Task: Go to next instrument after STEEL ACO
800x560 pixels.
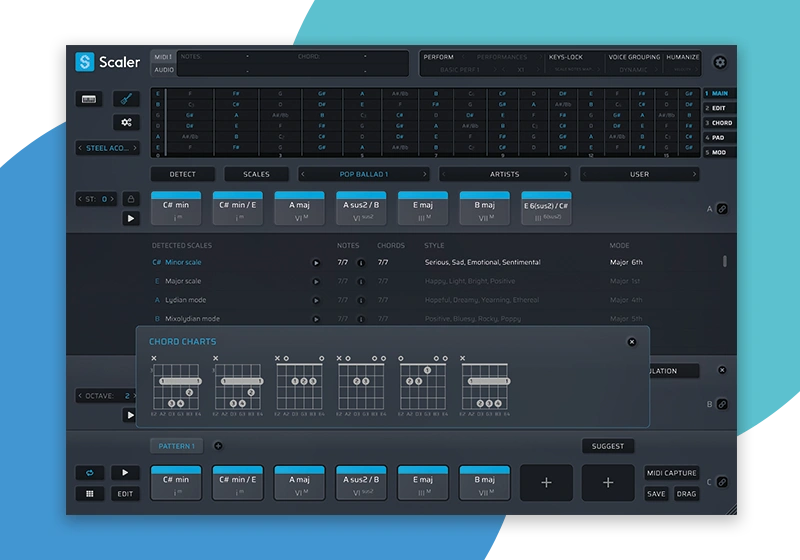Action: pos(135,148)
